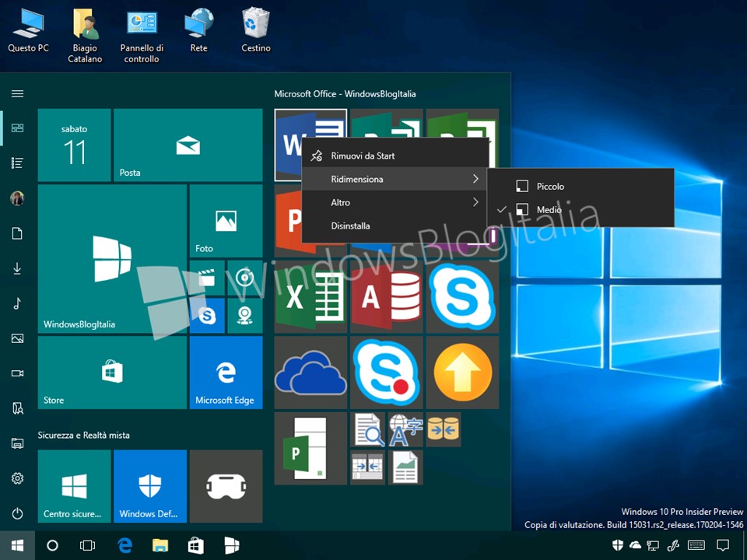The height and width of the screenshot is (560, 747).
Task: Open the Store tile in Start menu
Action: [x=112, y=373]
